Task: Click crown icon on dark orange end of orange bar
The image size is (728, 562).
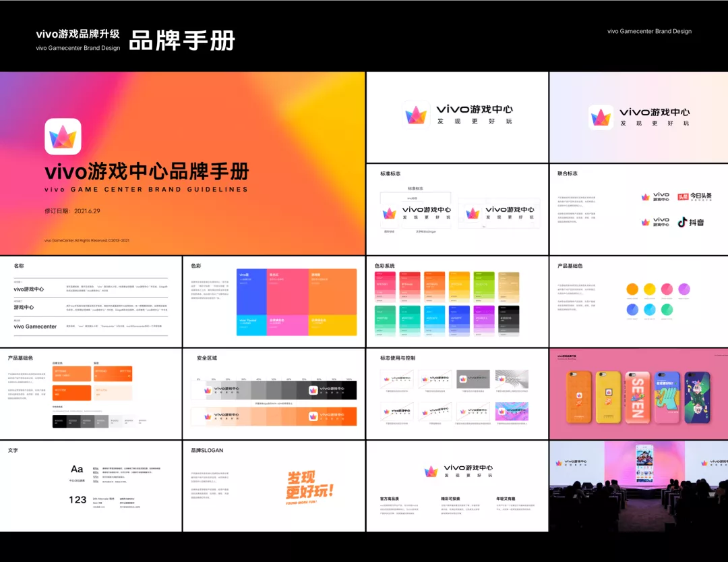Action: coord(313,416)
